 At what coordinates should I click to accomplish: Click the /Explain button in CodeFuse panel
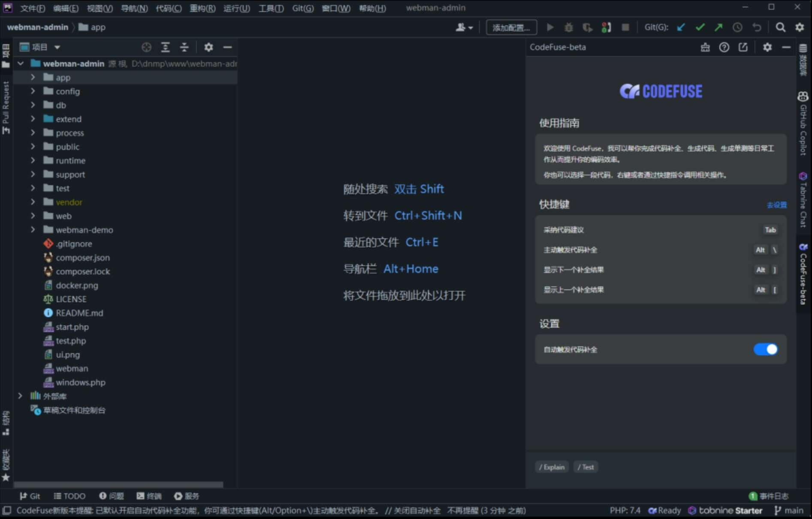[552, 467]
